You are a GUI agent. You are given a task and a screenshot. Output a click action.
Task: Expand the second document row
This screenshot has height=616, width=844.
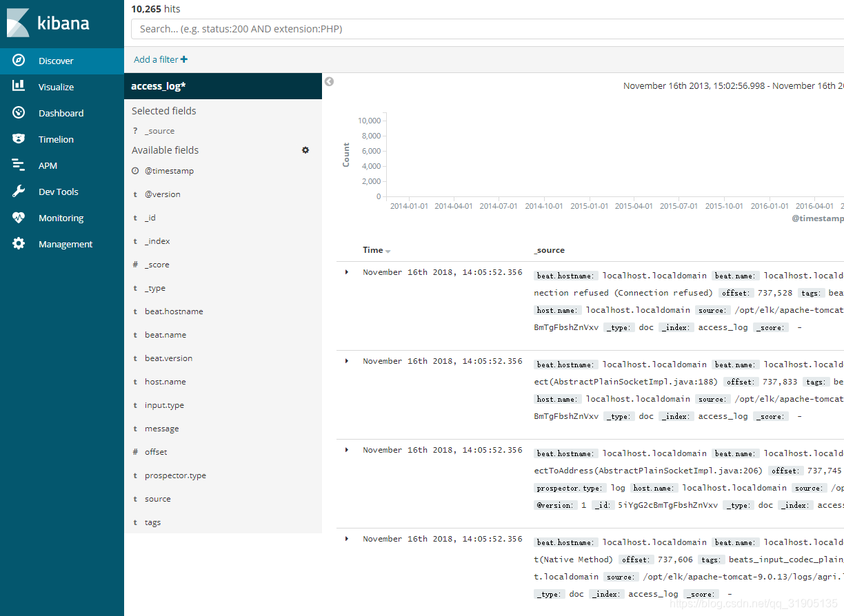[346, 360]
